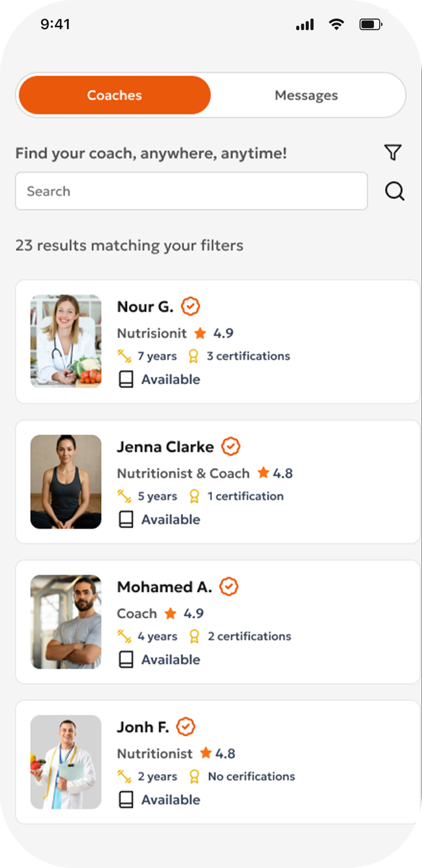Tap Jenna Clarke's verified badge

[x=231, y=447]
